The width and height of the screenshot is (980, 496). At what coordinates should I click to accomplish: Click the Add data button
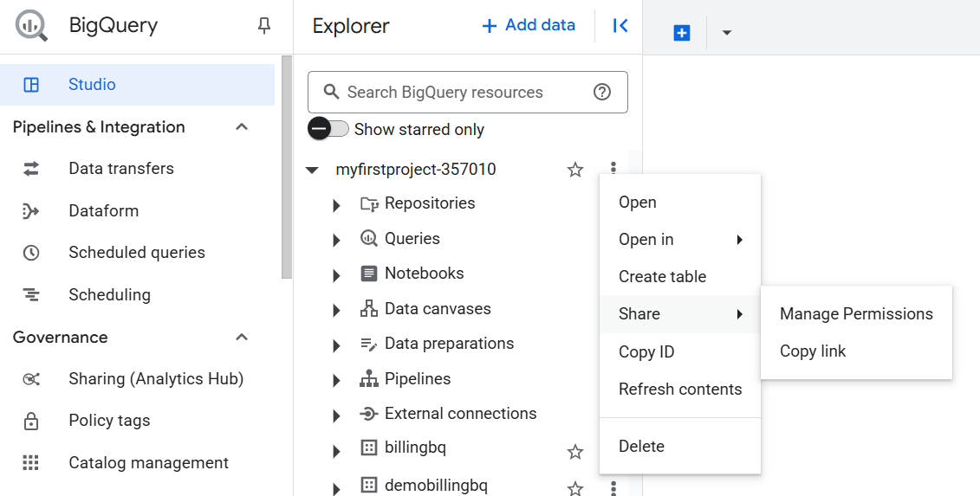(529, 25)
